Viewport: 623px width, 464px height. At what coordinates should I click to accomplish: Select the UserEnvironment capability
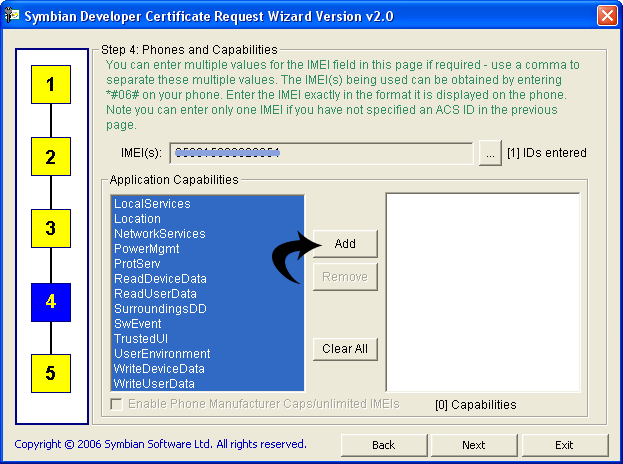click(208, 354)
